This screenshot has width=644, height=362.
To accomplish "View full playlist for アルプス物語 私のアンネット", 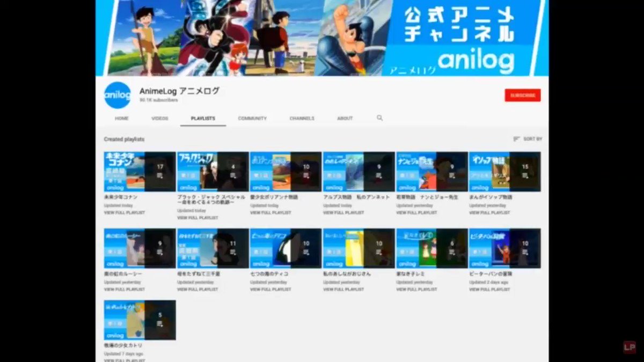I will tap(343, 213).
